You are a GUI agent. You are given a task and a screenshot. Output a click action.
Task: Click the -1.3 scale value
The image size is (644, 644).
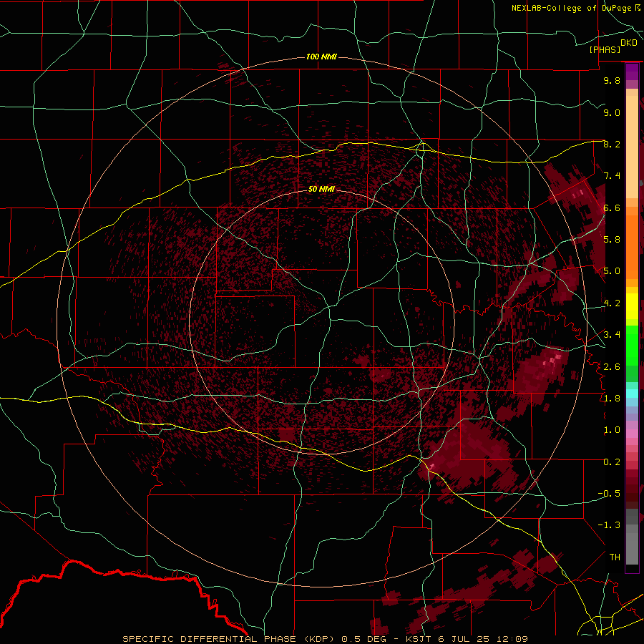click(x=609, y=525)
